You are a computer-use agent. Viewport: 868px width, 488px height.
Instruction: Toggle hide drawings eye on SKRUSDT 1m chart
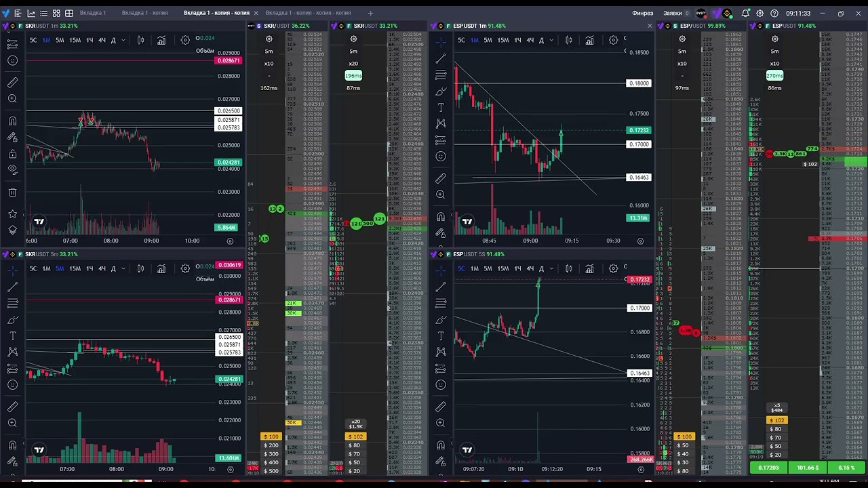coord(12,169)
